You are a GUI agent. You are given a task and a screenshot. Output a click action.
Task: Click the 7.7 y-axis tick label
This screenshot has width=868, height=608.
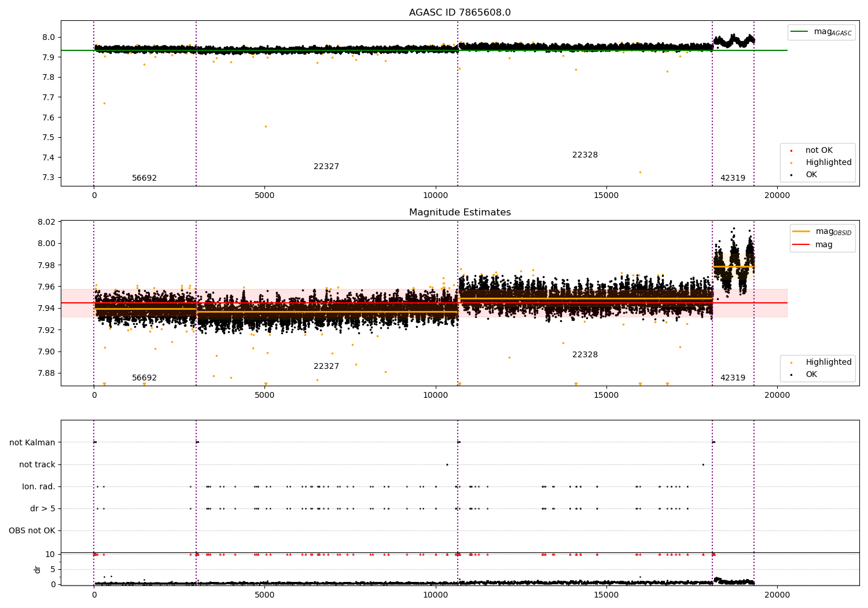(x=49, y=97)
